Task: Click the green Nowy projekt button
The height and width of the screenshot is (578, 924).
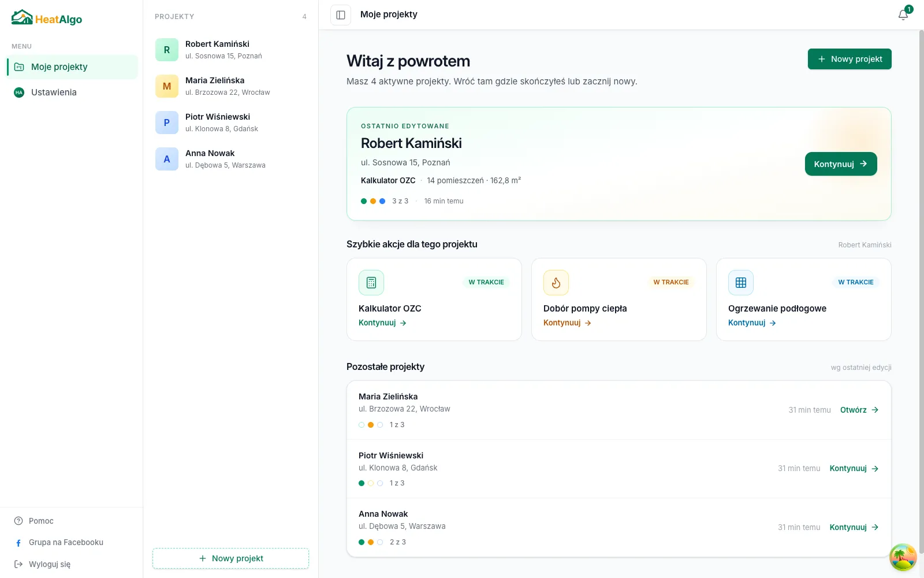Action: (x=850, y=59)
